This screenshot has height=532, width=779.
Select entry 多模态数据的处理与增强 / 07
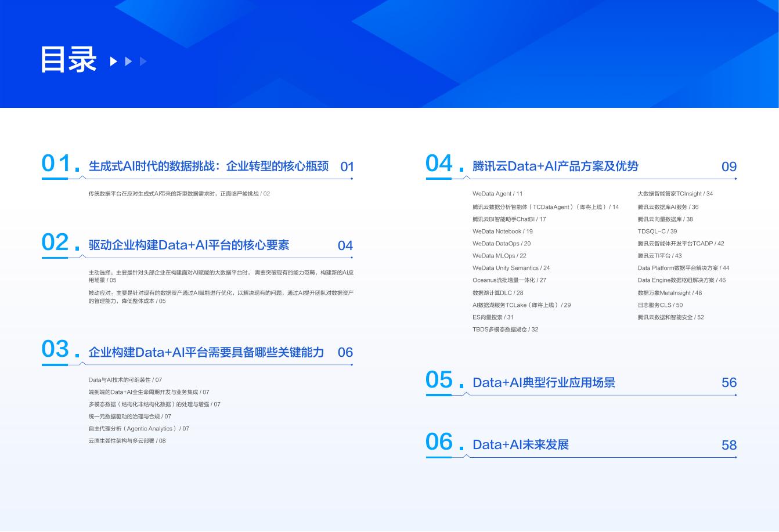click(x=154, y=404)
